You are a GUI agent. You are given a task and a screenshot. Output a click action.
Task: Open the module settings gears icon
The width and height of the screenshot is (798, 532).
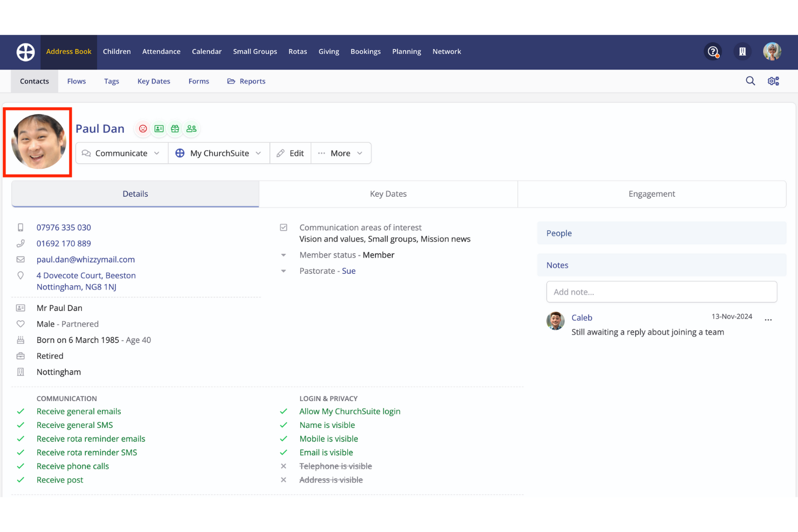click(773, 81)
